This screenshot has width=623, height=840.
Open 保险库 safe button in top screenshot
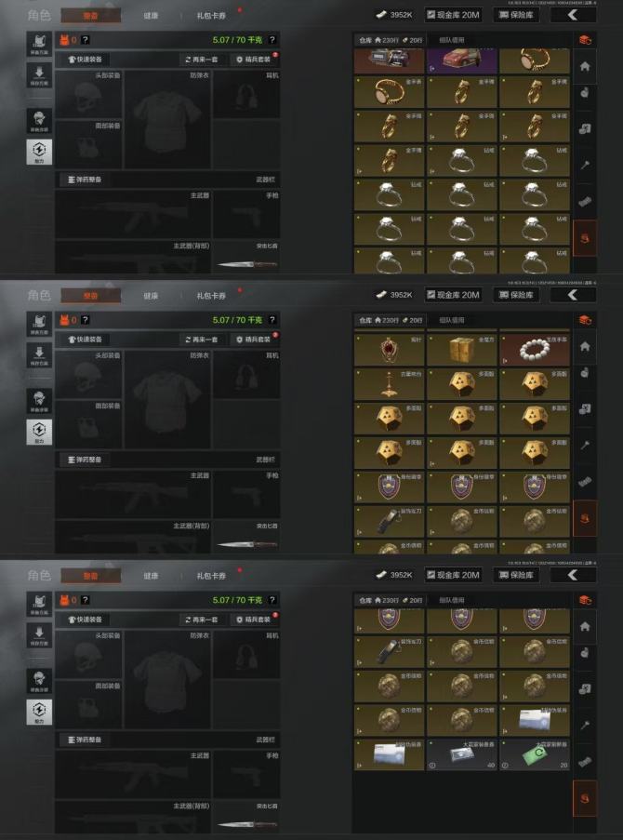516,15
